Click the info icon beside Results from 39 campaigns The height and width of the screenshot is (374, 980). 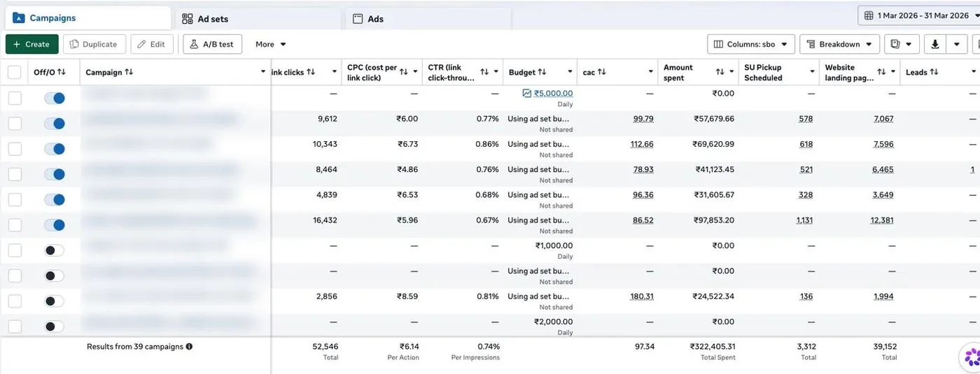(x=189, y=346)
